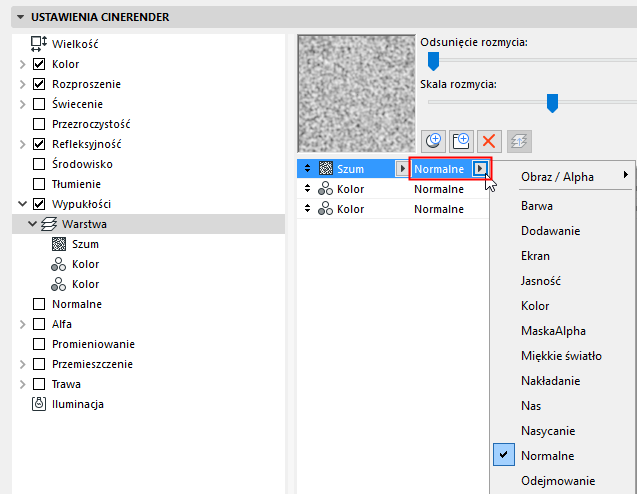Enable the Przezroczystość checkbox
The image size is (637, 494).
tap(39, 124)
